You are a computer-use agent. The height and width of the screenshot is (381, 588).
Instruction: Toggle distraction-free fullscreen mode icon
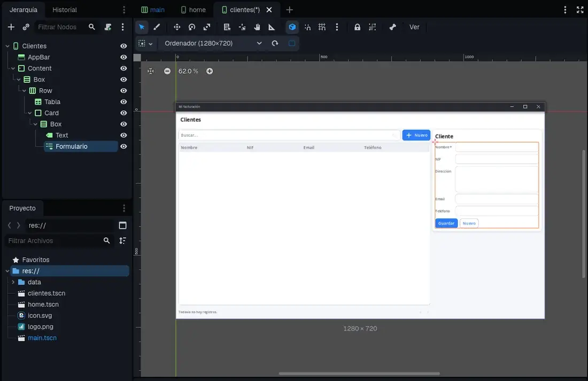(x=580, y=10)
